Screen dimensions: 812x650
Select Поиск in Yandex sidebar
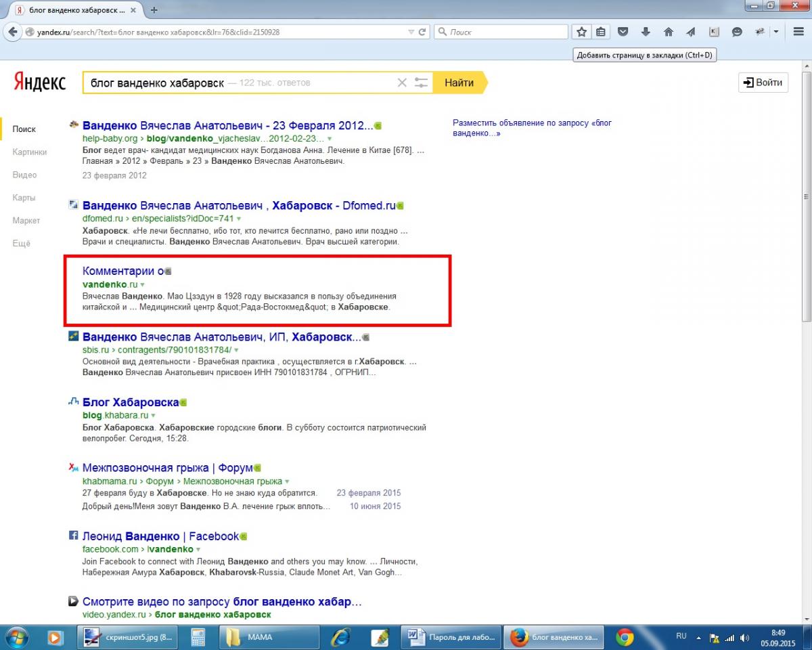[x=24, y=129]
